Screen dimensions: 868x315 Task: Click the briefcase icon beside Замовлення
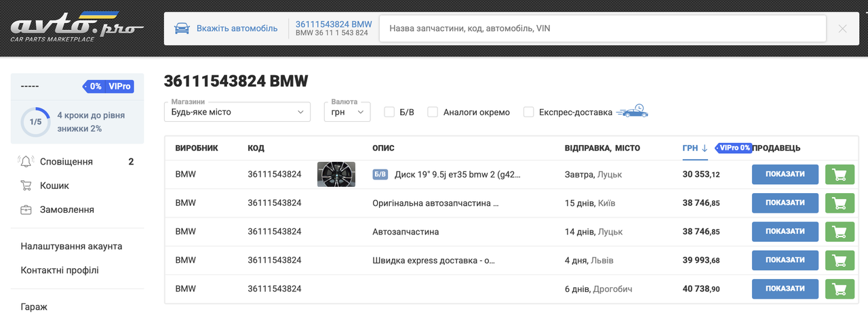[26, 210]
